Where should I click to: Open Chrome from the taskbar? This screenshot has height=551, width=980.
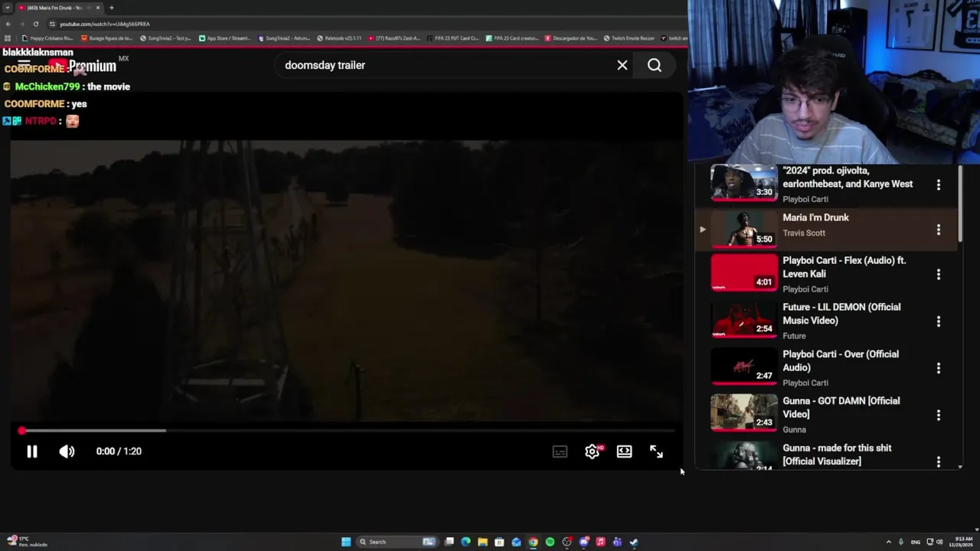[533, 542]
